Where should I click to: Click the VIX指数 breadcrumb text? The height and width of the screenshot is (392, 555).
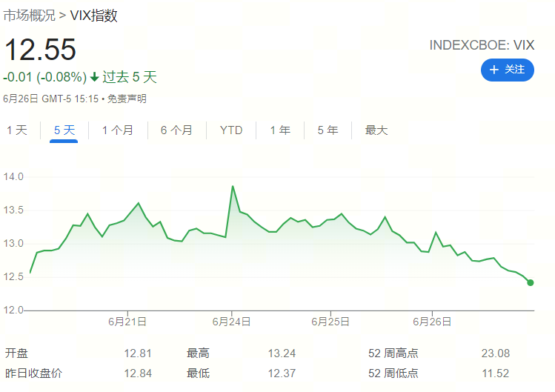93,16
